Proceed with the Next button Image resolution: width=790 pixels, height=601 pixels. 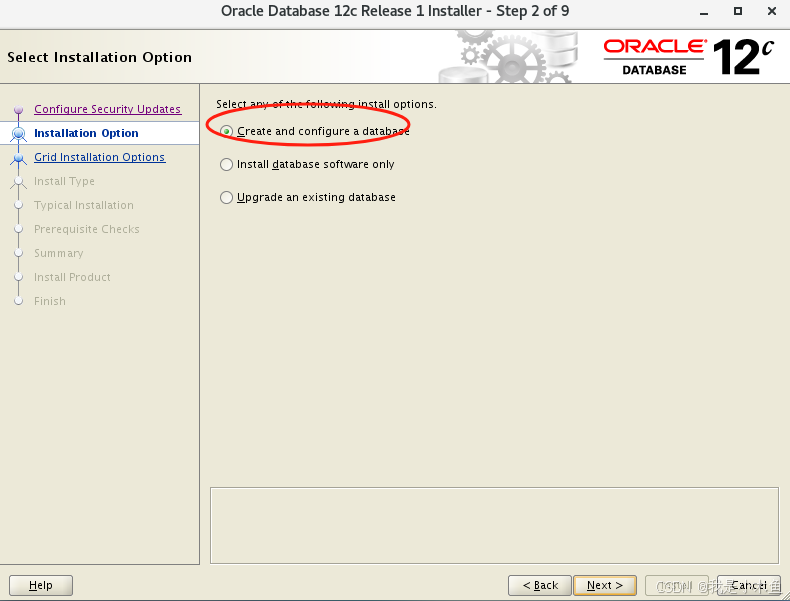(x=605, y=585)
